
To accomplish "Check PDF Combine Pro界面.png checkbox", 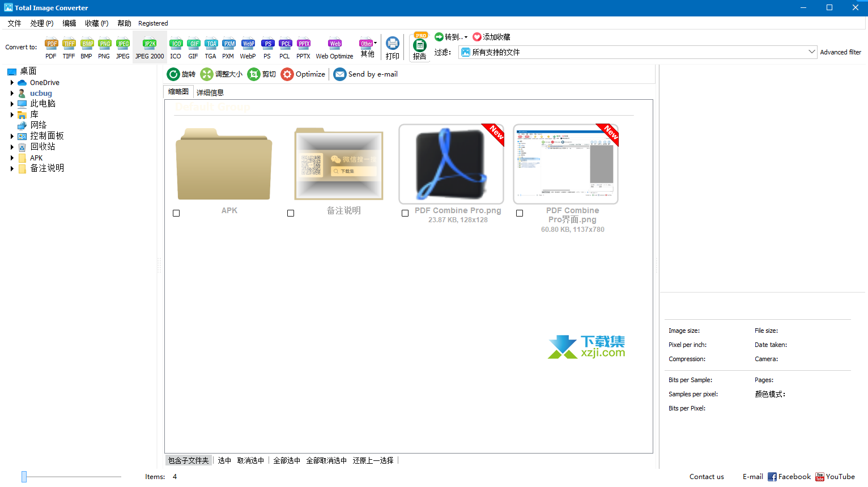I will [x=520, y=213].
